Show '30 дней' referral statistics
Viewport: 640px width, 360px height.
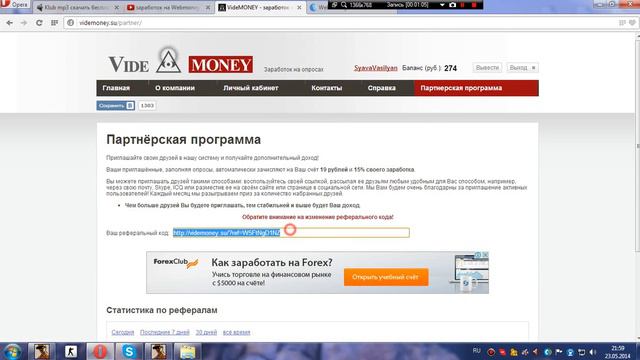click(x=206, y=332)
